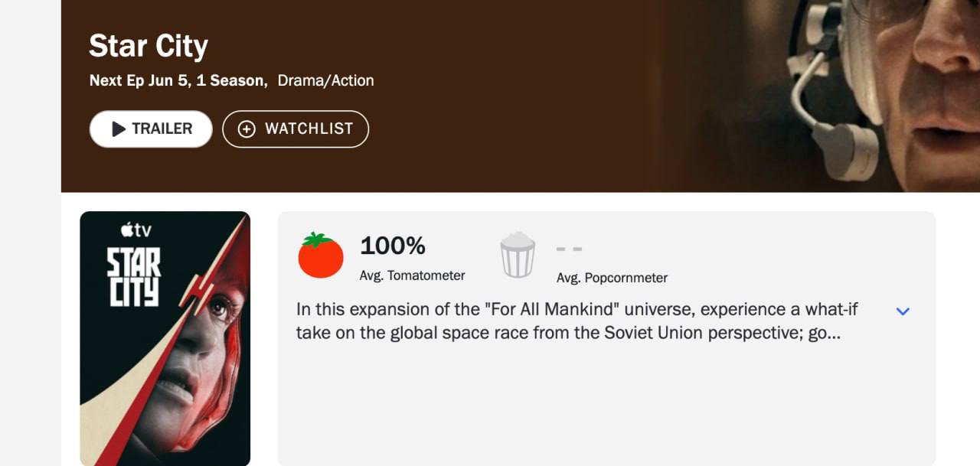Play the Star City trailer

(151, 129)
